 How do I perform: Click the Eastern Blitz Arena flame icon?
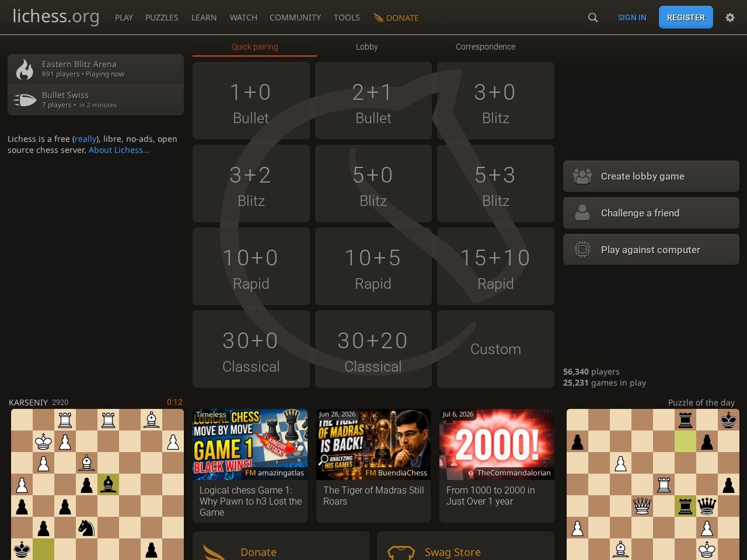[25, 69]
